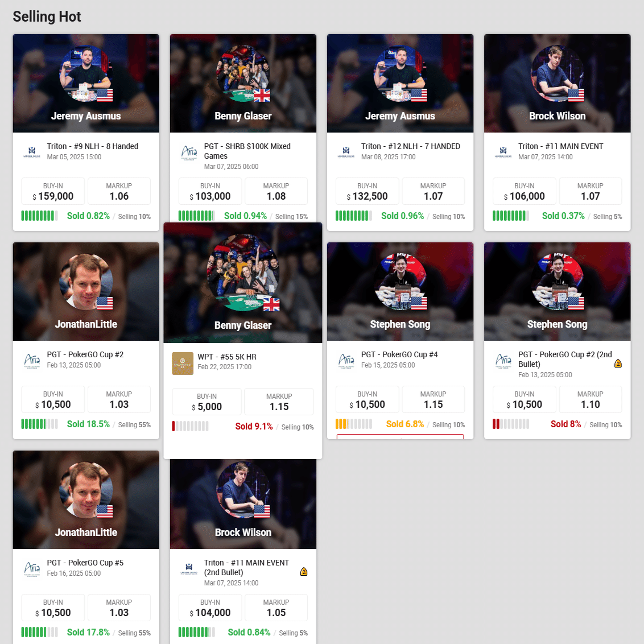Click the 2nd Bullet badge on Stephen Song's PokerGO Cup #2
The image size is (644, 644).
coord(618,364)
